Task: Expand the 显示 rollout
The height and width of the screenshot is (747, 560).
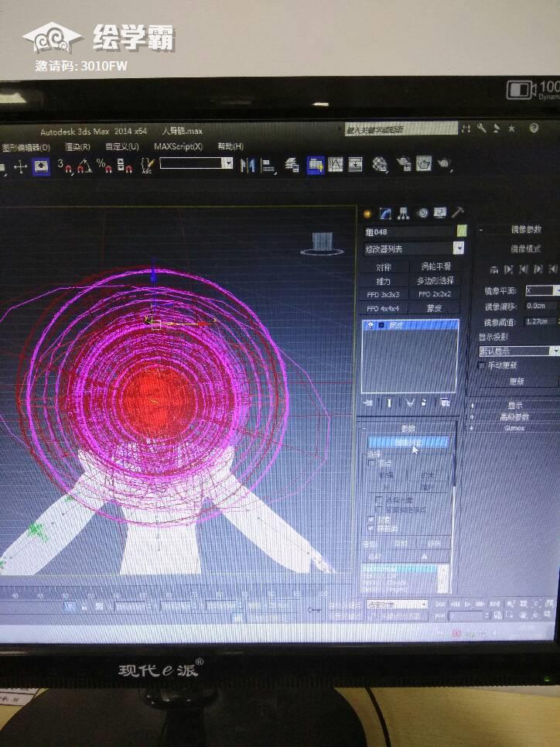Action: (514, 406)
